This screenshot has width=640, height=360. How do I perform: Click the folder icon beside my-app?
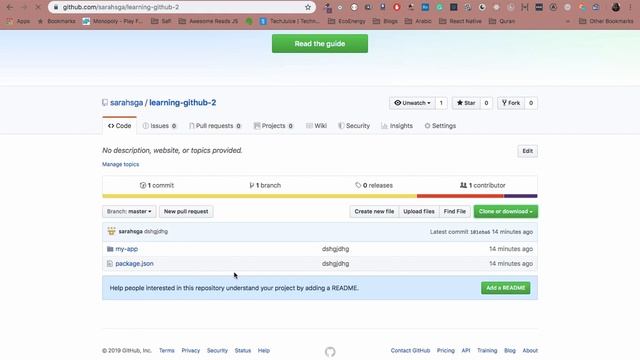(110, 249)
